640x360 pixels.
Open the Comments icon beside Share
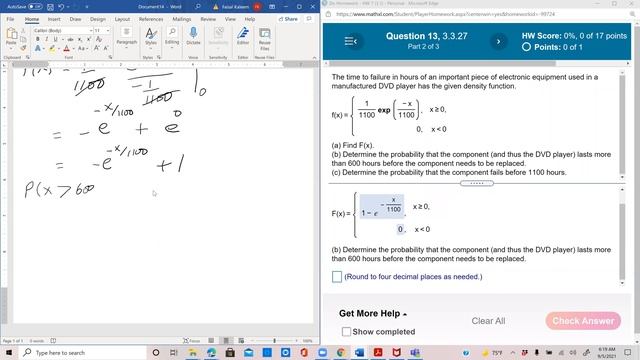[309, 19]
